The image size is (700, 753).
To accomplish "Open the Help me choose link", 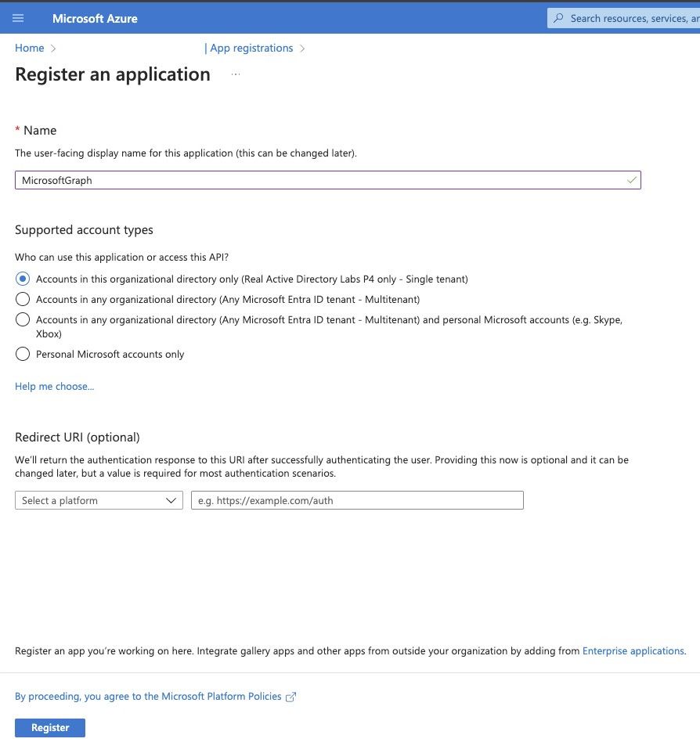I will click(x=54, y=386).
